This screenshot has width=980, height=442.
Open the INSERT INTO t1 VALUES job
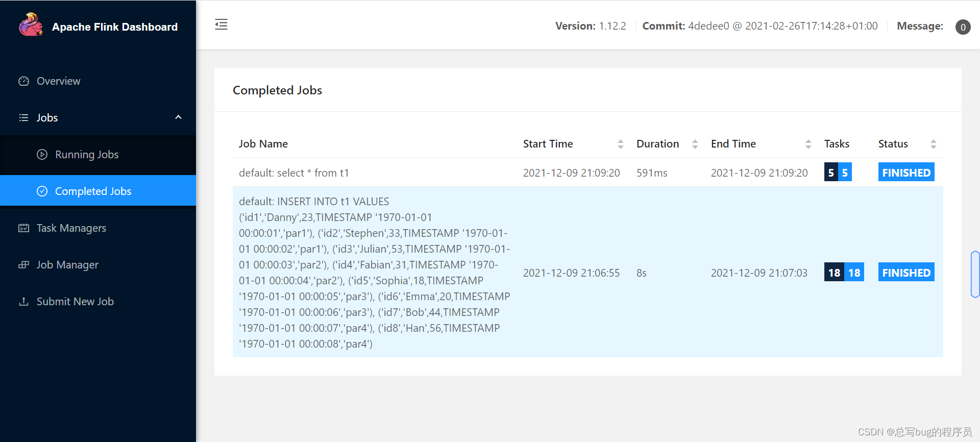click(375, 273)
